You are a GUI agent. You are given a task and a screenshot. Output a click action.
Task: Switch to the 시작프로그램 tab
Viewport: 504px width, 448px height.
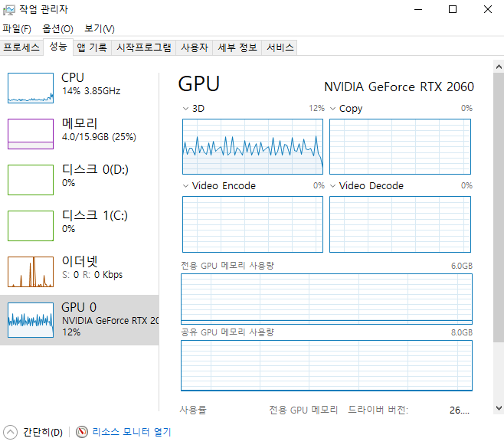[143, 47]
